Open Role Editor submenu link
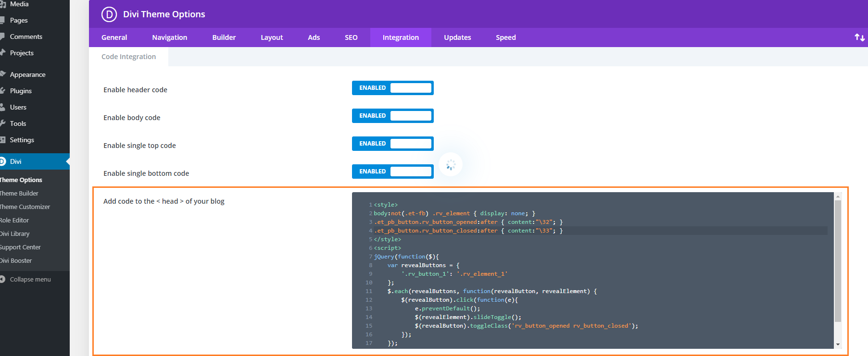 click(14, 220)
